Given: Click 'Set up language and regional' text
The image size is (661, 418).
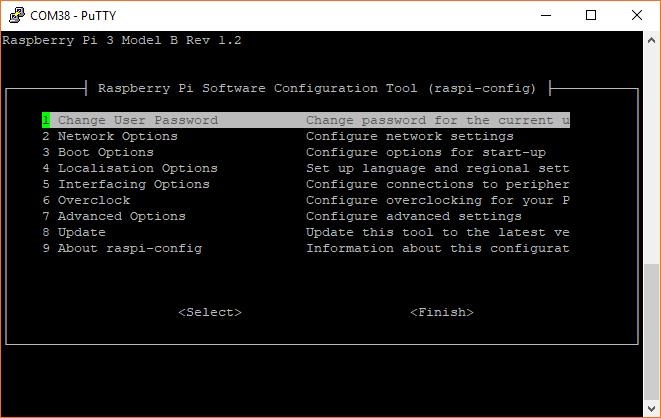Looking at the screenshot, I should [418, 168].
